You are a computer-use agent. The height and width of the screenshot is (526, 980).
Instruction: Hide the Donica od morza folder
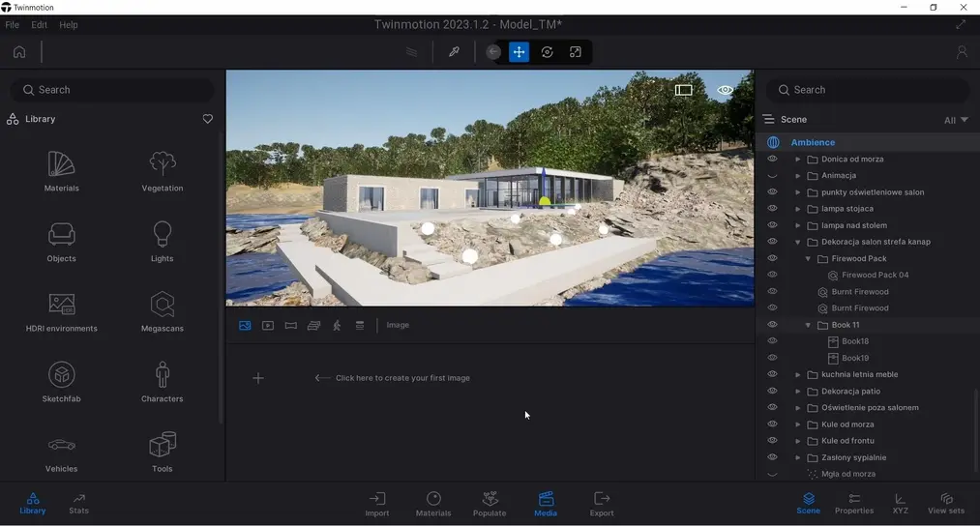pyautogui.click(x=772, y=159)
